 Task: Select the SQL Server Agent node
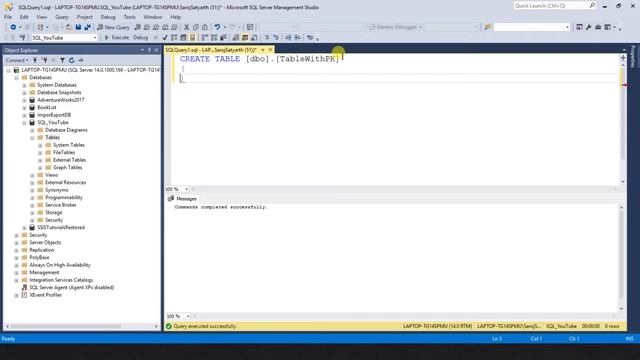tap(71, 287)
